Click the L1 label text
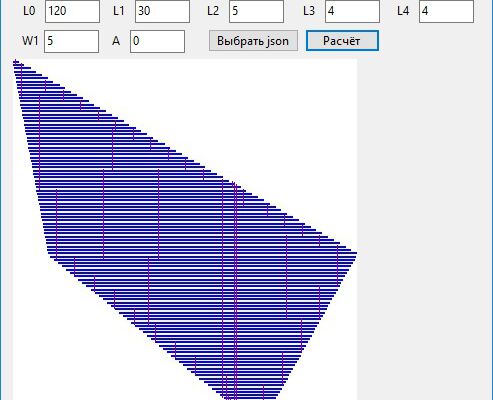This screenshot has height=400, width=493. pyautogui.click(x=119, y=11)
